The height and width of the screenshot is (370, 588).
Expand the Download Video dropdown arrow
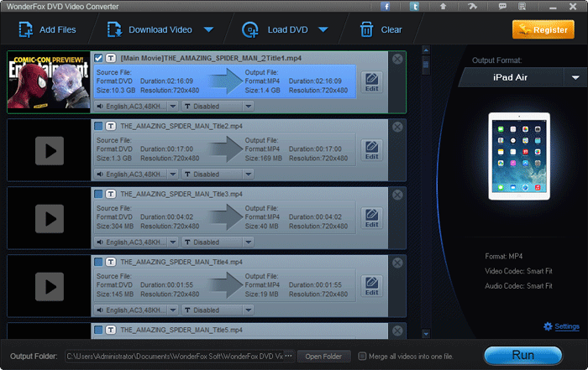click(208, 29)
